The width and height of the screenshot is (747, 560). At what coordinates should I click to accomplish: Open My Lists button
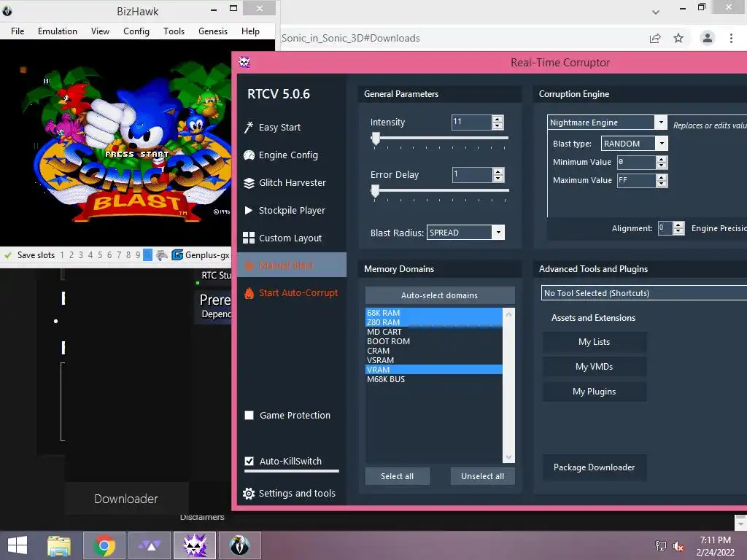click(594, 342)
